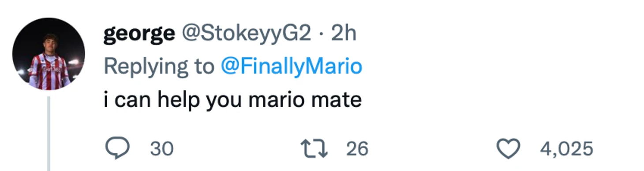
Task: Click the like count 4,025
Action: (566, 149)
